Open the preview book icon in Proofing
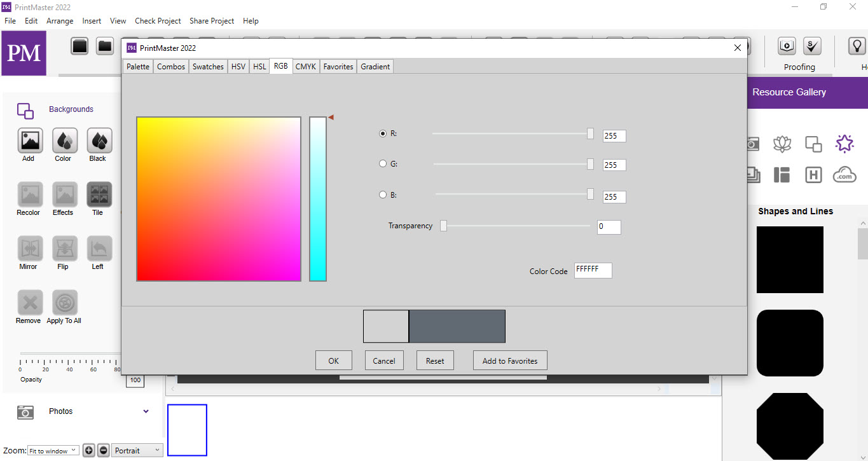 pyautogui.click(x=787, y=46)
